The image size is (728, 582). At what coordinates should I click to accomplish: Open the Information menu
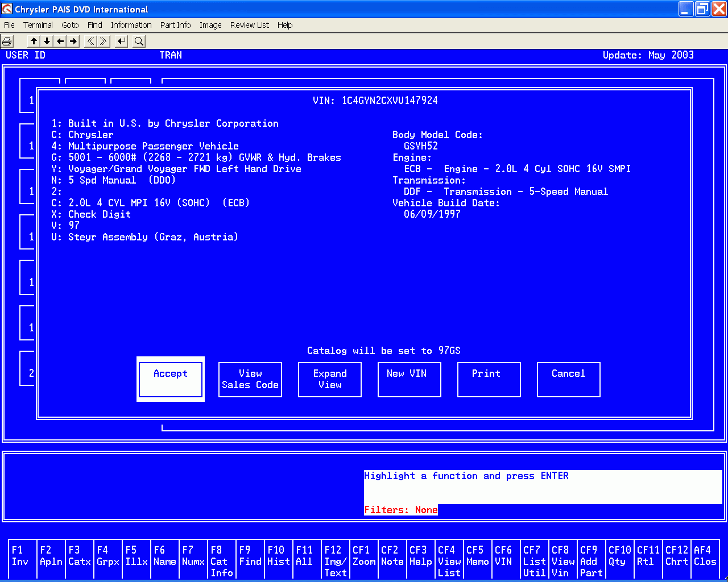click(131, 25)
